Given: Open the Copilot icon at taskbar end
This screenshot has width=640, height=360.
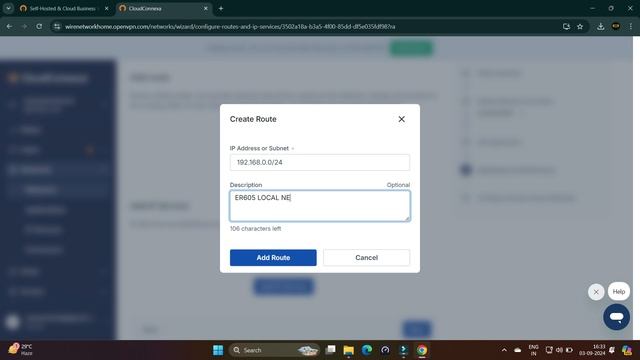Looking at the screenshot, I should 627,350.
